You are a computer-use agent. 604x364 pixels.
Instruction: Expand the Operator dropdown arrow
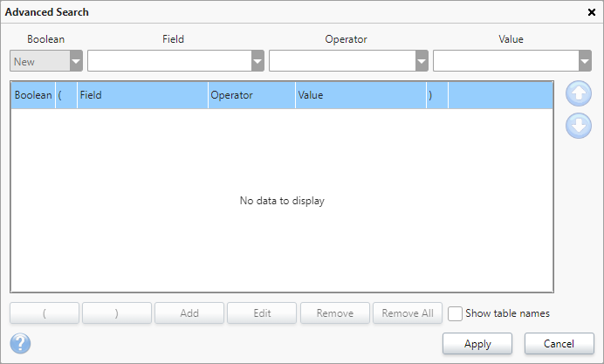click(x=422, y=61)
